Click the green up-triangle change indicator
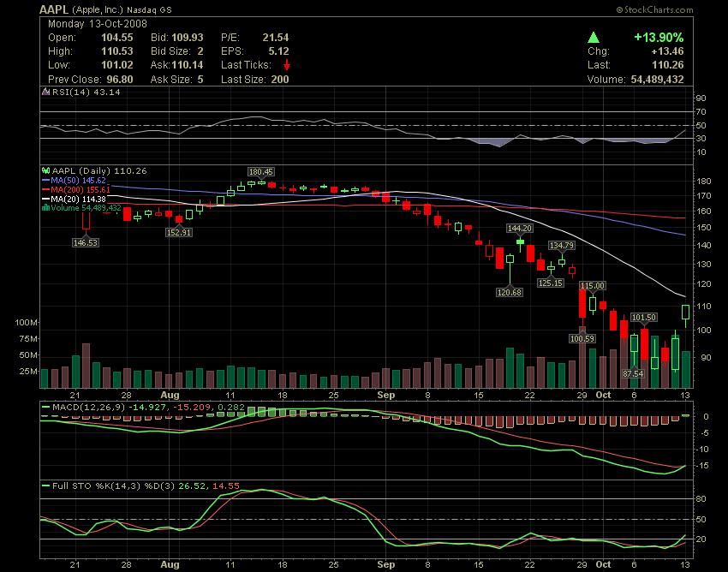The height and width of the screenshot is (572, 728). click(x=593, y=38)
